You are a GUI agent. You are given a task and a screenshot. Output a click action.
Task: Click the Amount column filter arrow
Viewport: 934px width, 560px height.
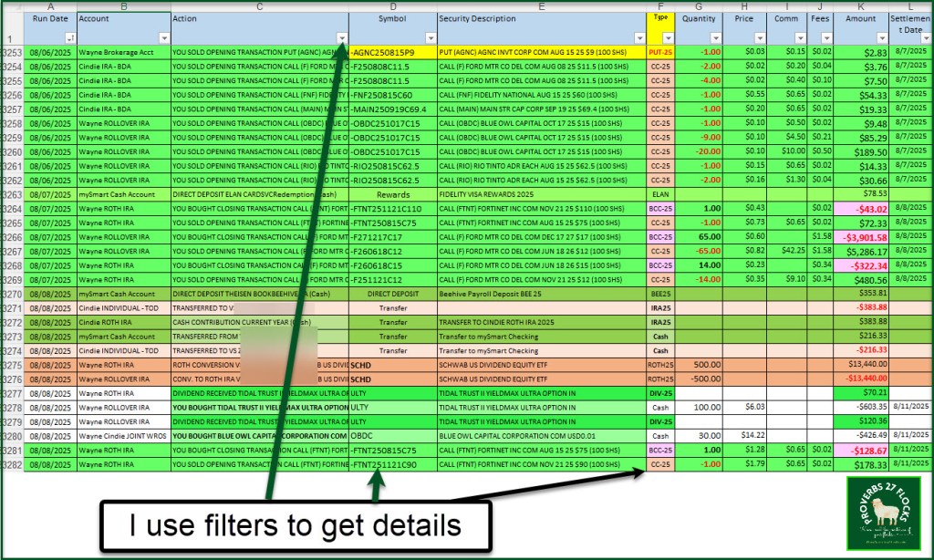(x=882, y=38)
